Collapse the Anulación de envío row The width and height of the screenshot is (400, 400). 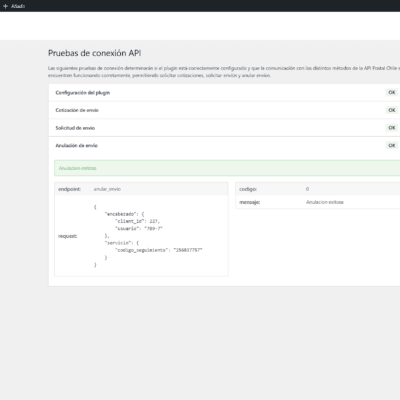point(224,145)
